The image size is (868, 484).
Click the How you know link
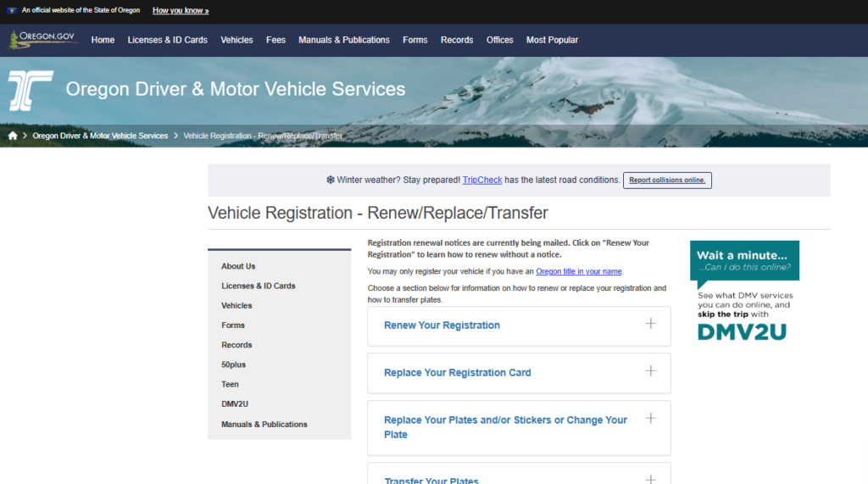click(181, 10)
